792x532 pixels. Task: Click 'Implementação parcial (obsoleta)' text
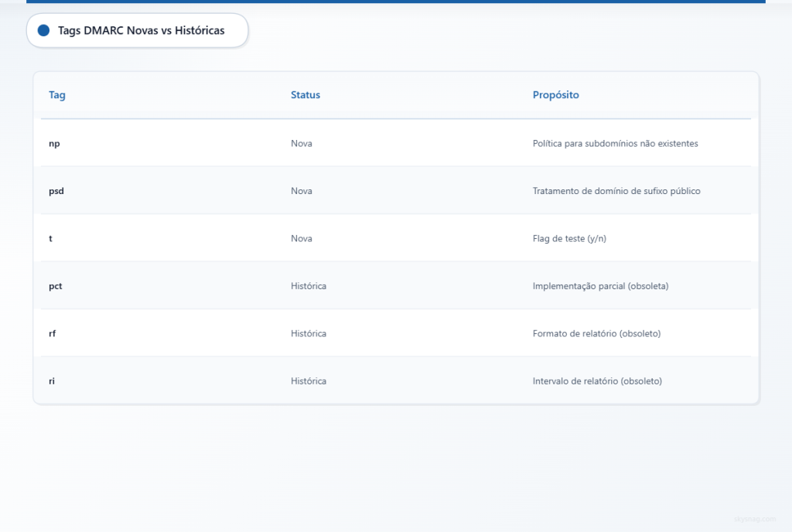tap(600, 286)
